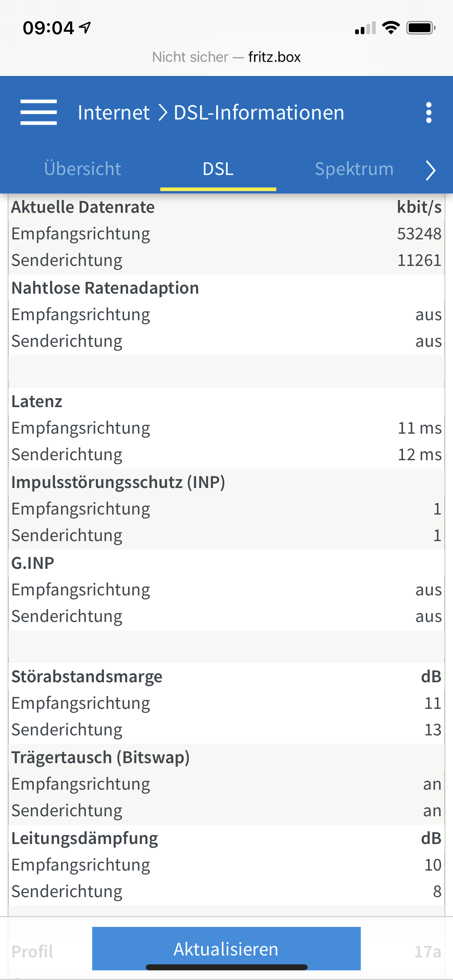Click the breadcrumb chevron after Internet

pyautogui.click(x=162, y=112)
